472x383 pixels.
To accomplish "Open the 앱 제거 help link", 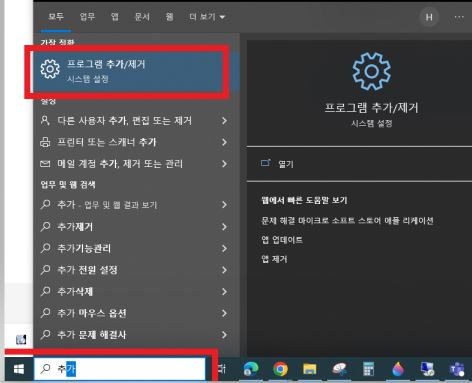I will [274, 259].
